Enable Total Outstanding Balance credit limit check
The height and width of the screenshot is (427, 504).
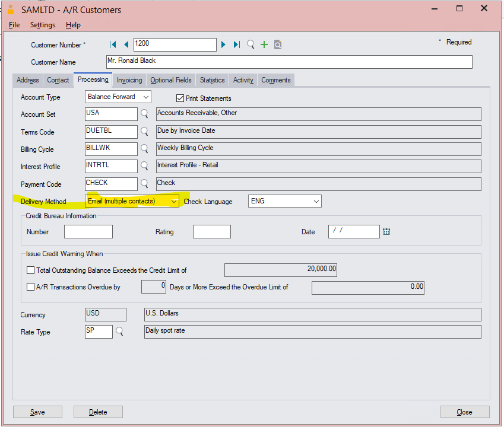point(30,270)
